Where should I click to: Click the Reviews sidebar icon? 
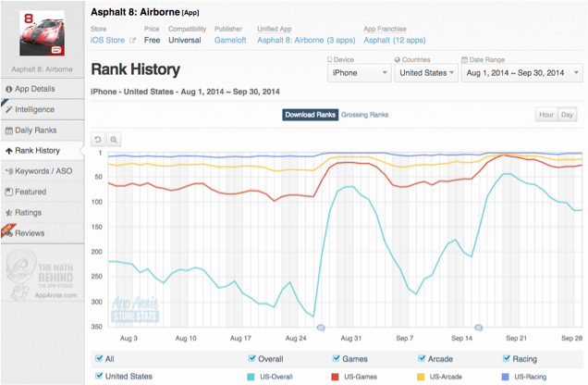point(9,233)
